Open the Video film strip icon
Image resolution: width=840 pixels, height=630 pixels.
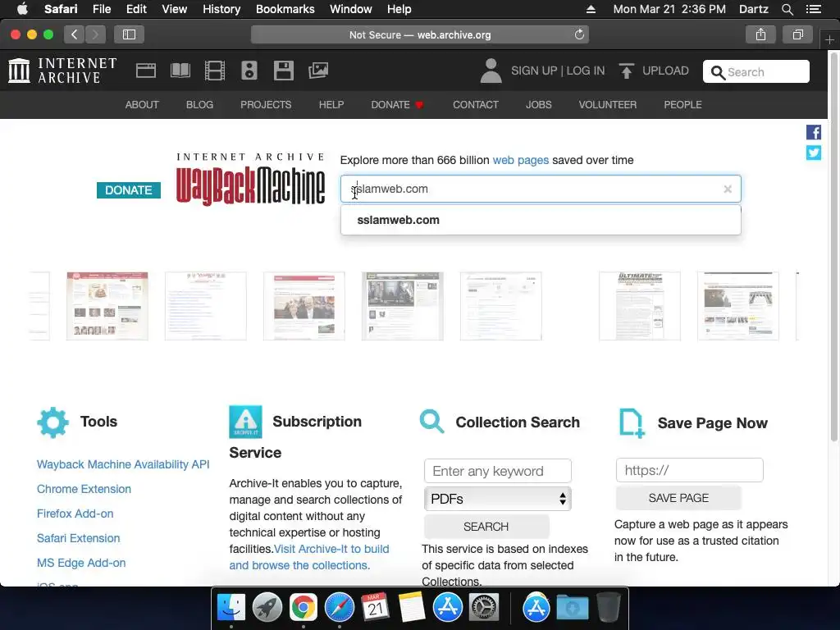tap(215, 71)
